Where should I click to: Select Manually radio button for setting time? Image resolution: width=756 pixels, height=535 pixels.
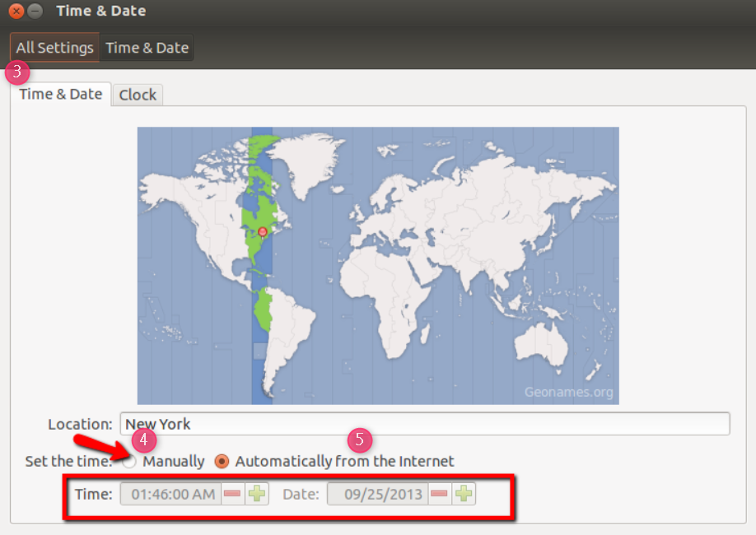click(x=130, y=462)
